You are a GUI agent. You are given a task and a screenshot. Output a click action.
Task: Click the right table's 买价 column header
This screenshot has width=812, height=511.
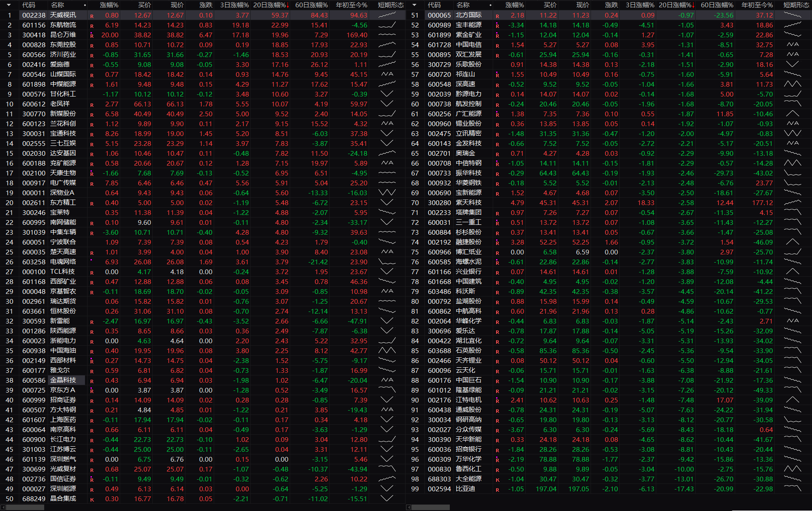click(x=550, y=5)
